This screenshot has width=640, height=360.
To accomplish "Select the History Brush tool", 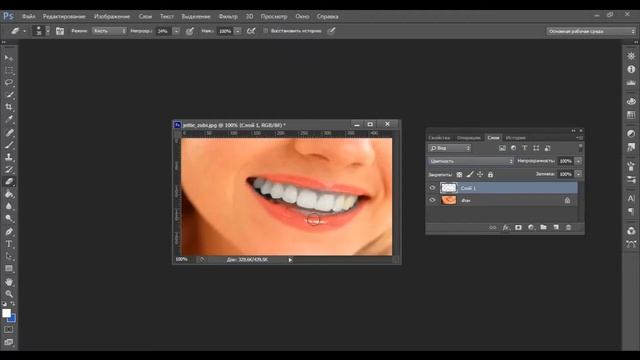I will pyautogui.click(x=9, y=169).
